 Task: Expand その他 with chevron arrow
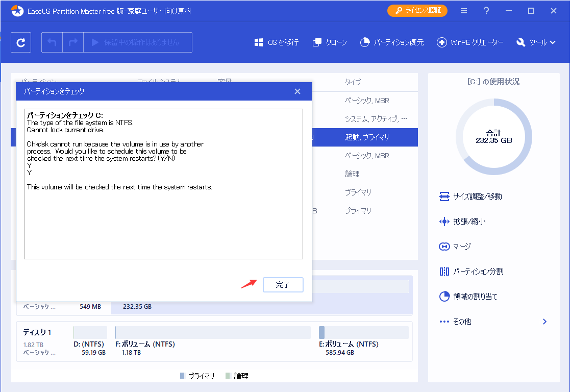[544, 322]
